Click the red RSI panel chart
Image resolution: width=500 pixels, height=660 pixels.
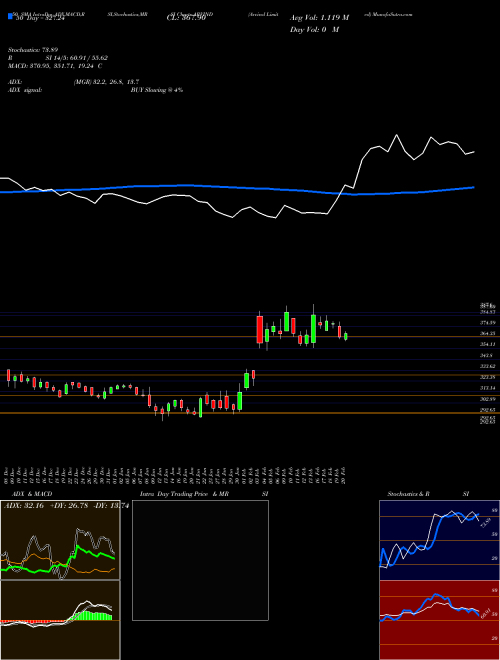[x=439, y=620]
